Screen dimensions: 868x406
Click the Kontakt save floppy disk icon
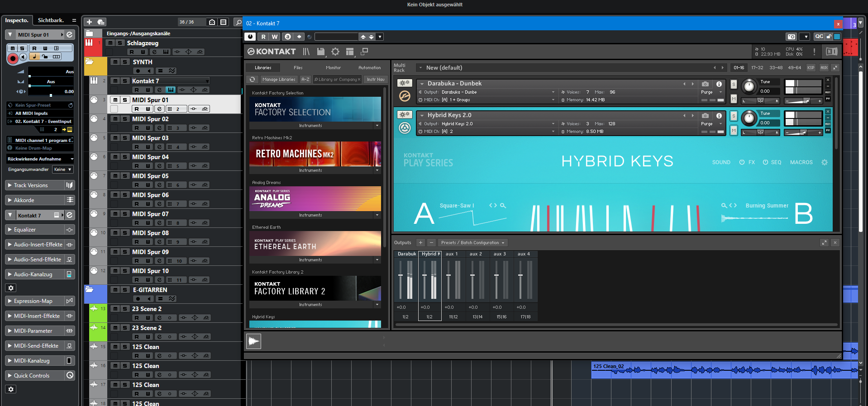[321, 52]
